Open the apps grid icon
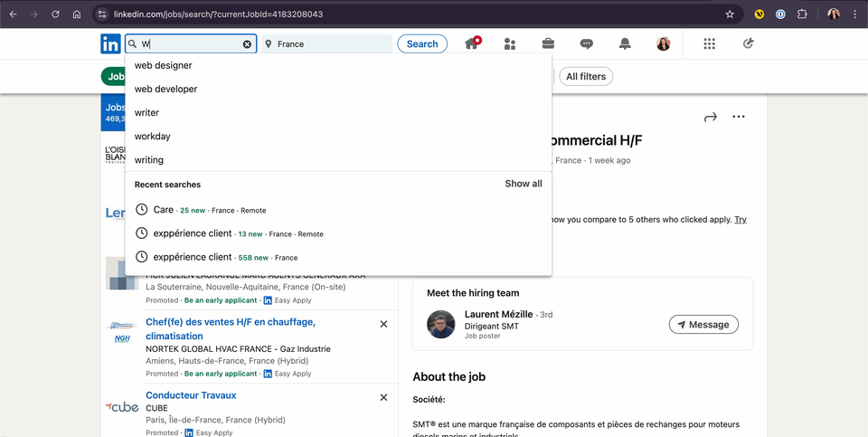This screenshot has width=868, height=437. coord(709,43)
